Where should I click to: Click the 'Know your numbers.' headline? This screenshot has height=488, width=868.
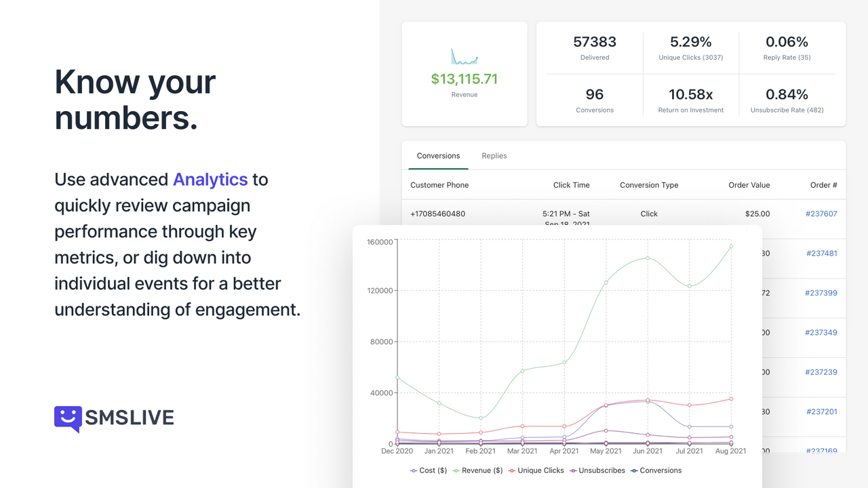tap(136, 100)
